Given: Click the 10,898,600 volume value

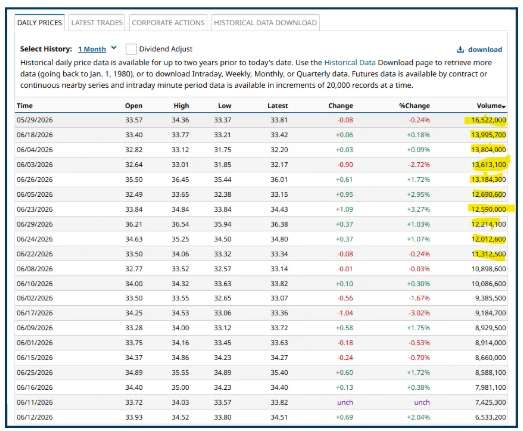Looking at the screenshot, I should click(489, 269).
